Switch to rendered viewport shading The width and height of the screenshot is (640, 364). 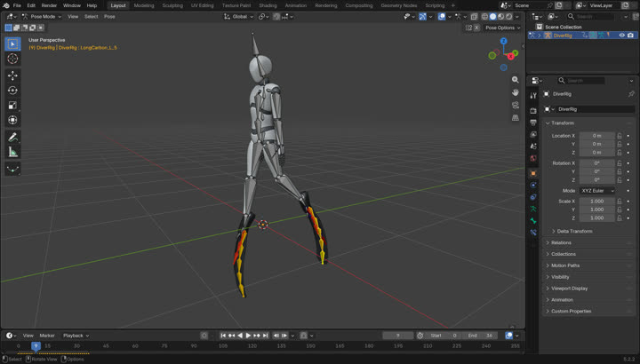pos(509,17)
